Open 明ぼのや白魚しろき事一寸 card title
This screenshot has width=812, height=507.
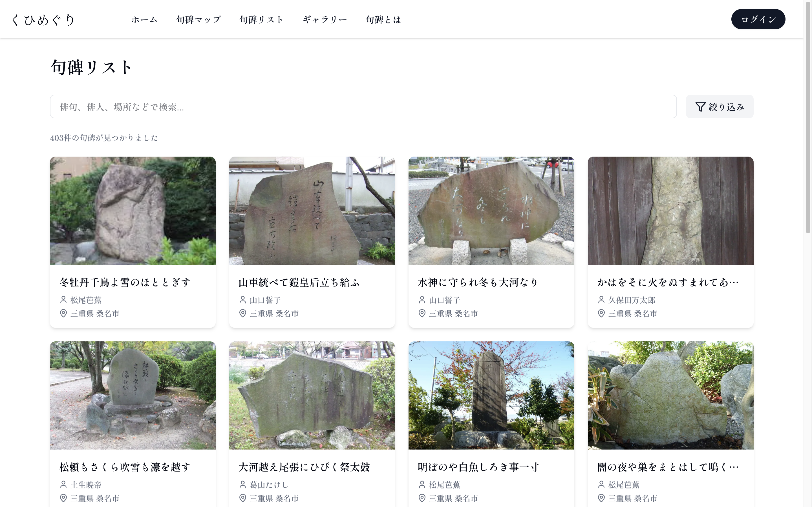[478, 467]
